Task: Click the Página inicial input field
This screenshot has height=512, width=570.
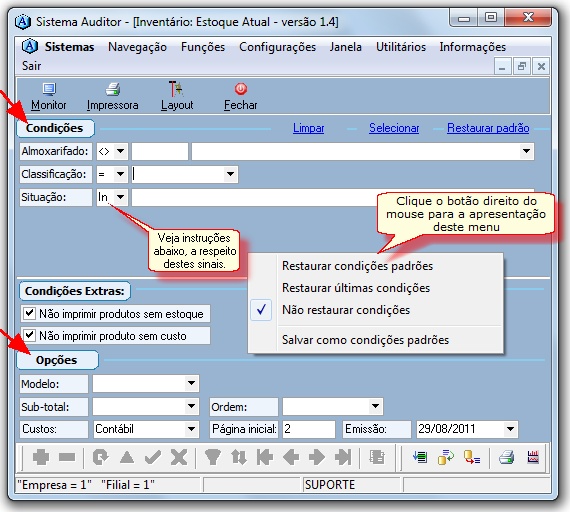Action: [x=309, y=429]
